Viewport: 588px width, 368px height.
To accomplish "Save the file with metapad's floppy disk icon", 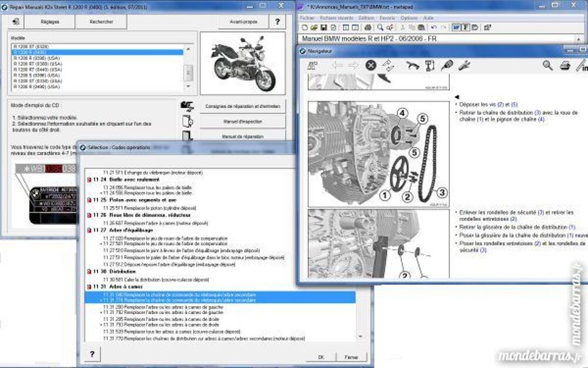I will coord(323,28).
